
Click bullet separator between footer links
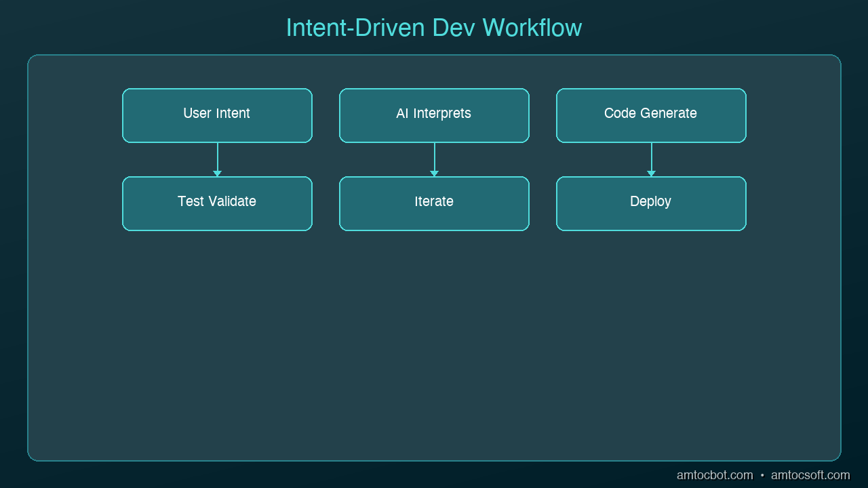coord(762,476)
